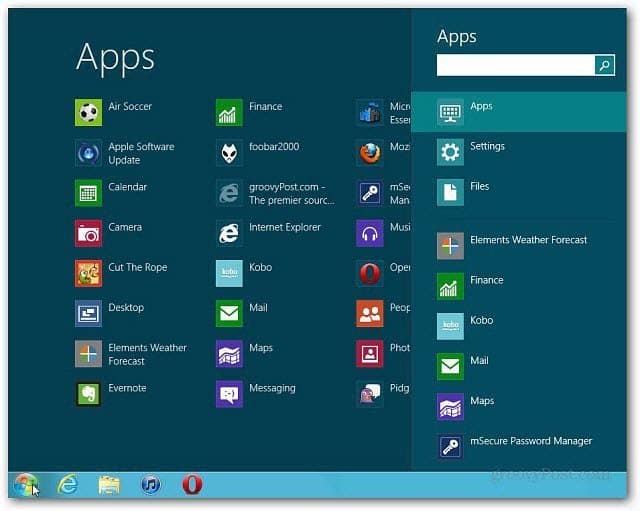Open Opera from the taskbar
The height and width of the screenshot is (511, 640).
[192, 484]
